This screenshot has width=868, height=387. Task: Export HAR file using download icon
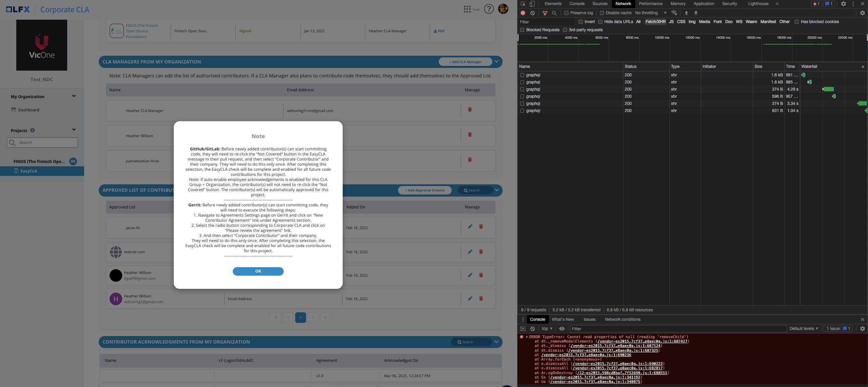(695, 13)
